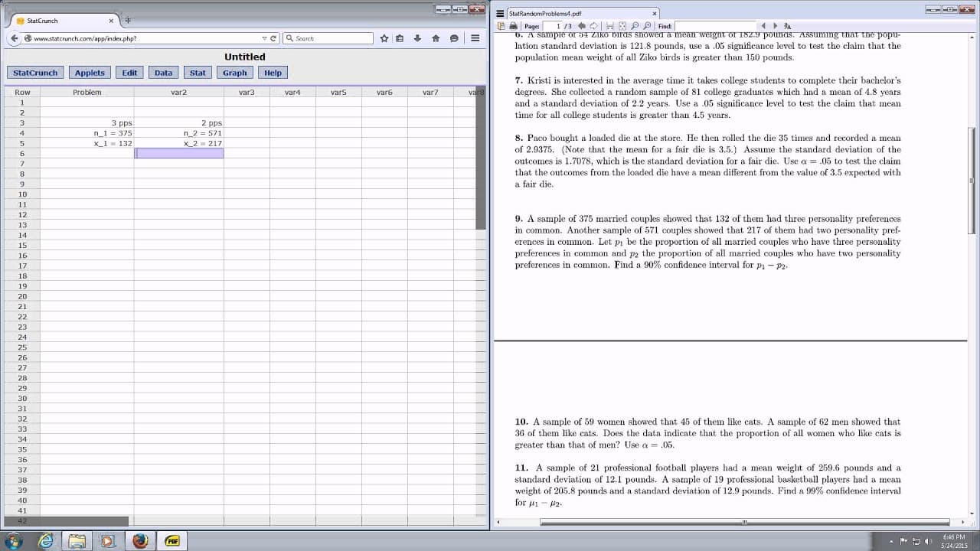Open PDF viewer main menu icon

click(500, 13)
